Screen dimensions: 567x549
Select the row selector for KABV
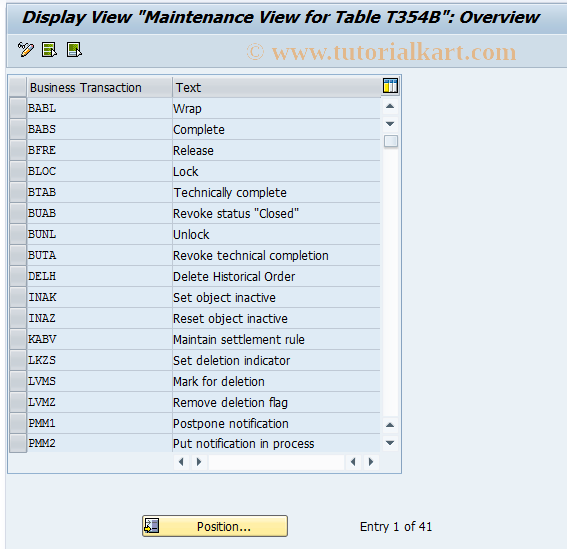point(18,339)
